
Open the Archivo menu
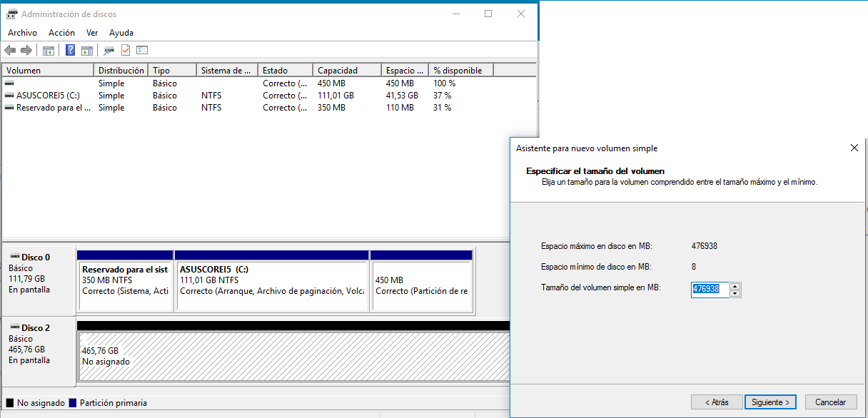[22, 33]
